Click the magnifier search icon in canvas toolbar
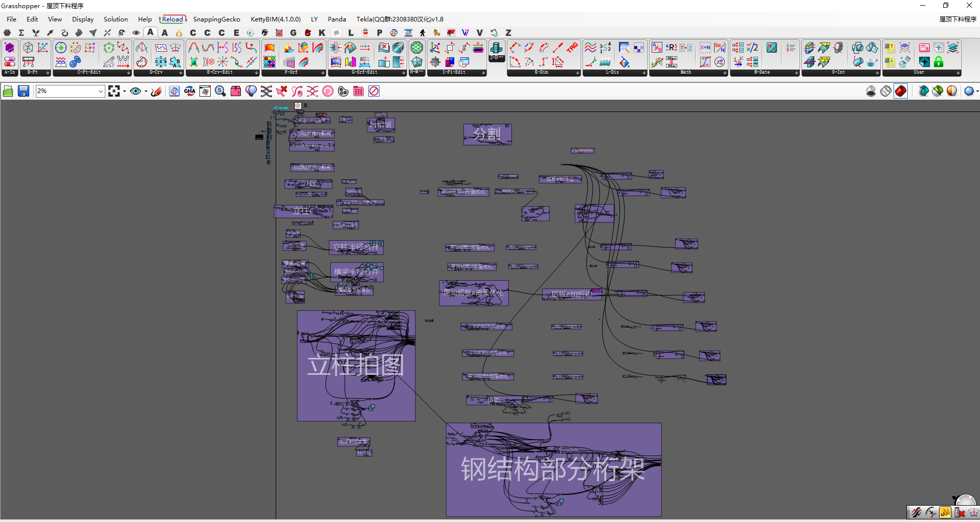Viewport: 980px width, 522px height. click(x=220, y=92)
